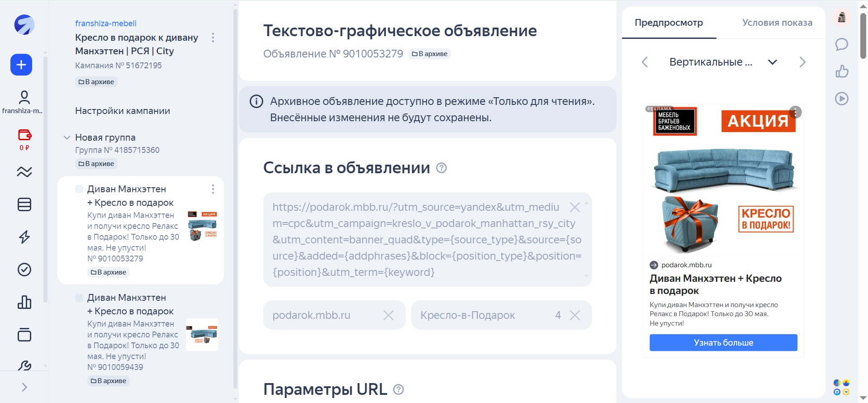Go to previous preview format
Viewport: 868px width, 403px height.
point(645,62)
